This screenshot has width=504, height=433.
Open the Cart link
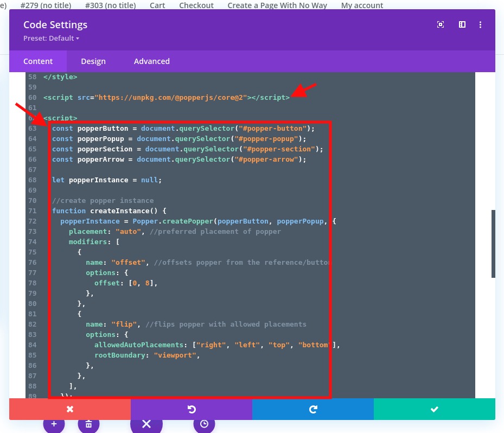tap(157, 5)
